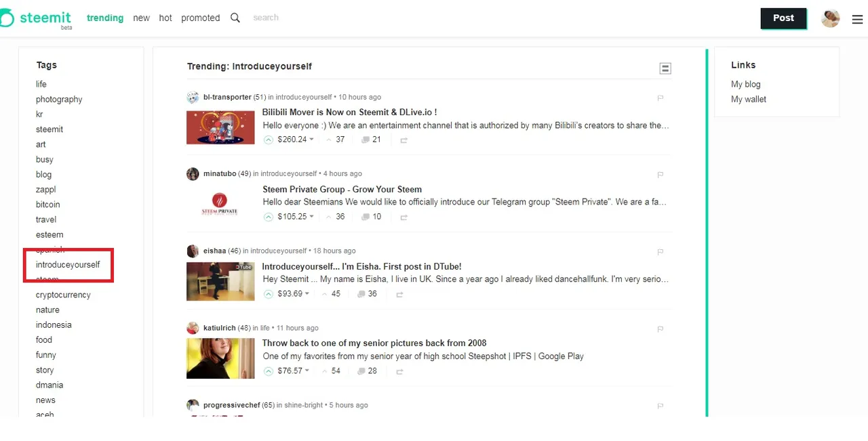Open progressivechef author name link
The image size is (868, 441).
click(231, 405)
